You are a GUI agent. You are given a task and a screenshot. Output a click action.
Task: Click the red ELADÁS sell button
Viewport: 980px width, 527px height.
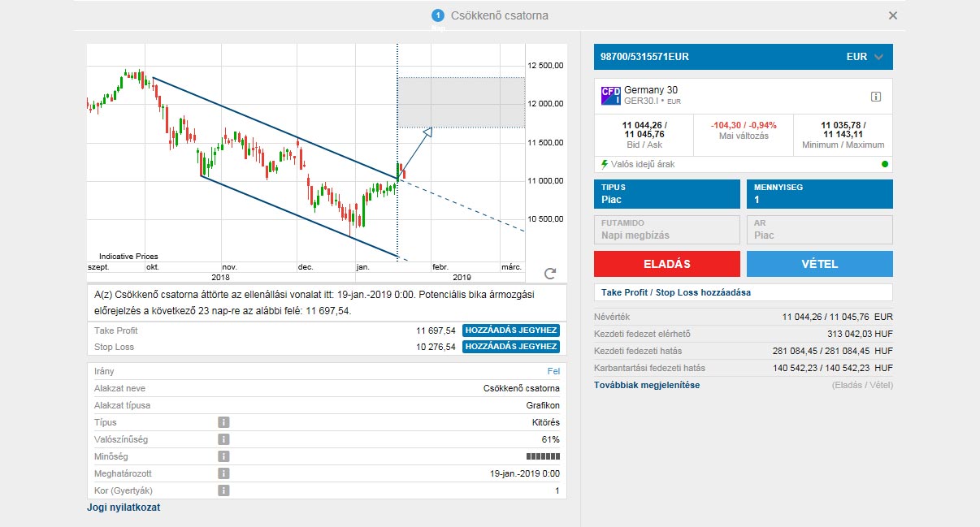point(667,264)
